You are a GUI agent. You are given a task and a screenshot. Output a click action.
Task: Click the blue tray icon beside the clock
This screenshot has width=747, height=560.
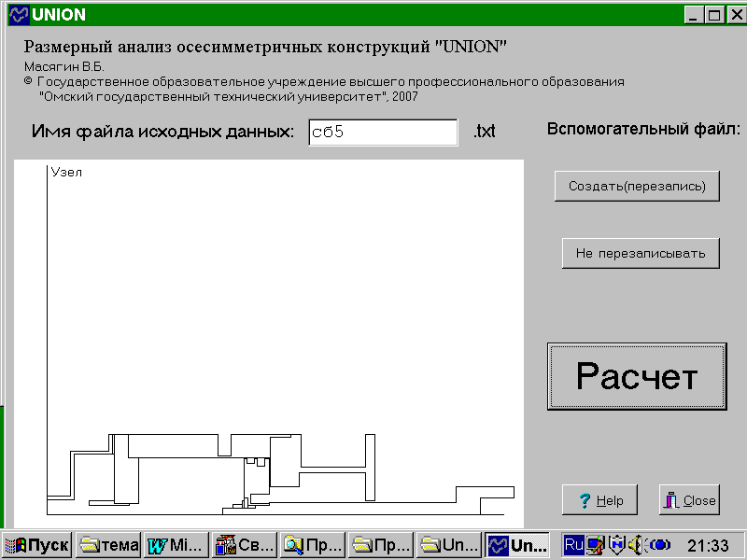[x=659, y=544]
